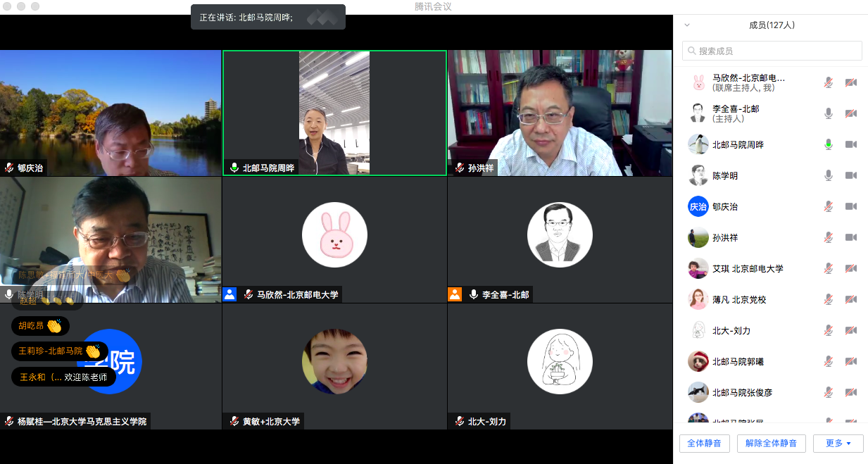The height and width of the screenshot is (464, 868).
Task: Click the 腾讯会议 window title
Action: tap(433, 6)
